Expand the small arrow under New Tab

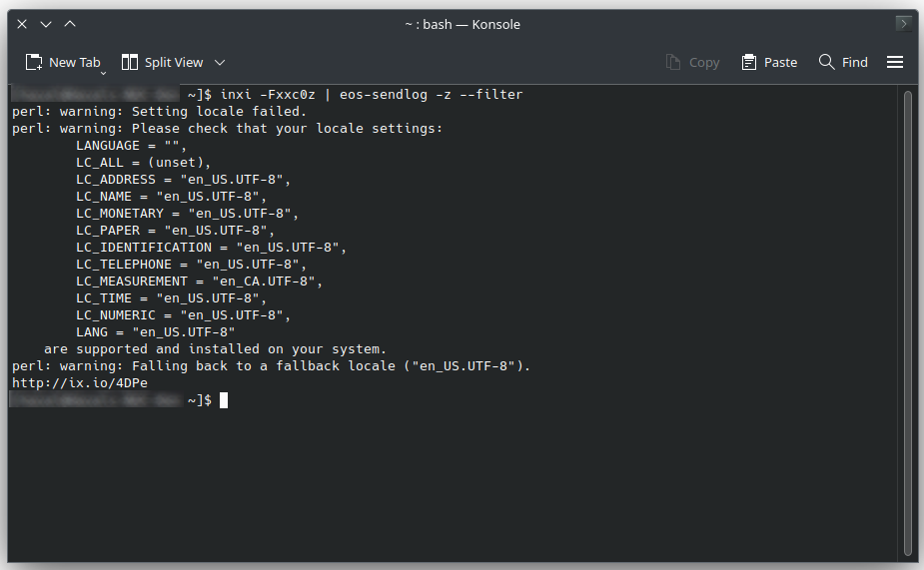pyautogui.click(x=103, y=73)
